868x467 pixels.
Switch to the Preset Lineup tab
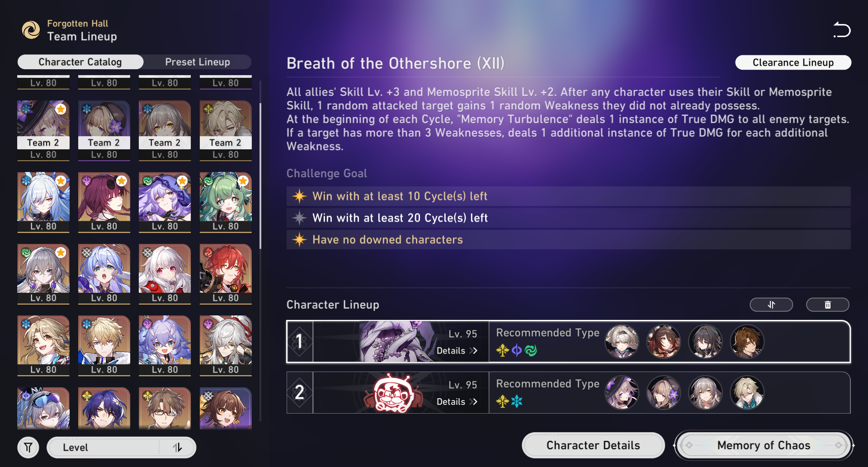(198, 62)
